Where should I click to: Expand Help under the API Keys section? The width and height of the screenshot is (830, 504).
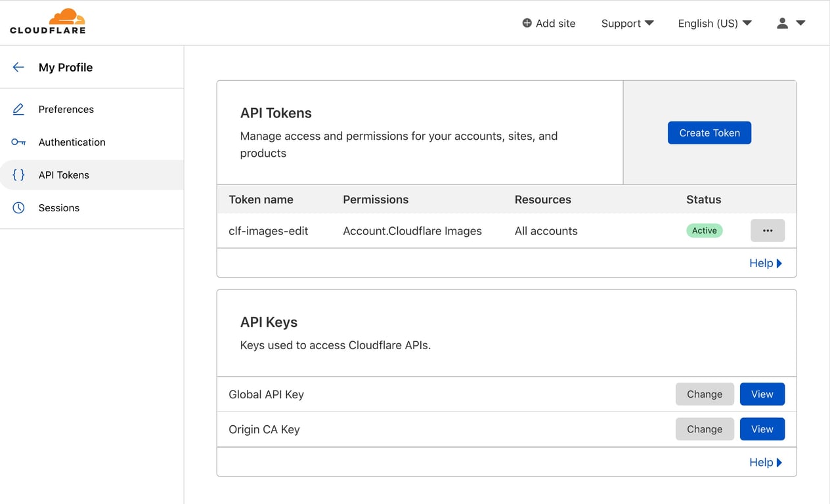point(765,463)
